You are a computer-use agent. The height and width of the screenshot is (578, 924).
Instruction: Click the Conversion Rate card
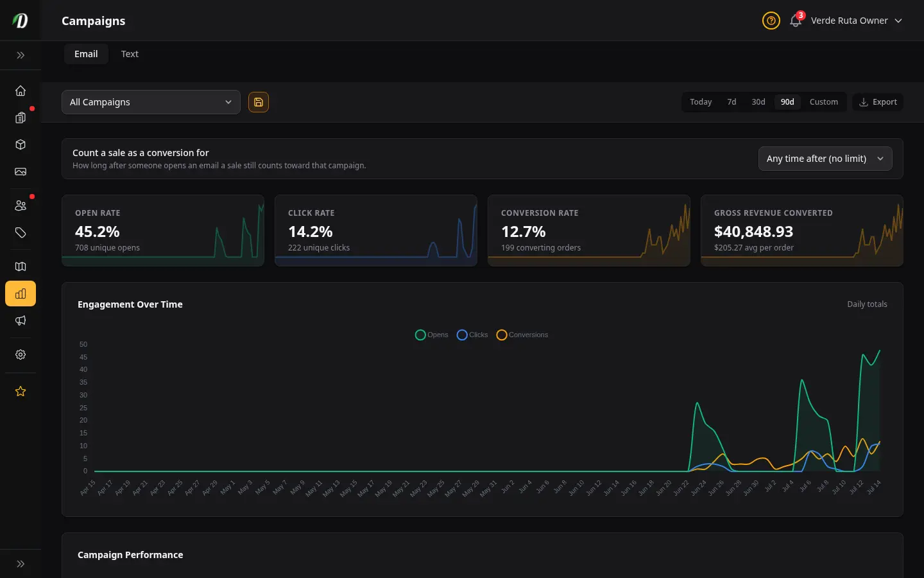tap(589, 231)
